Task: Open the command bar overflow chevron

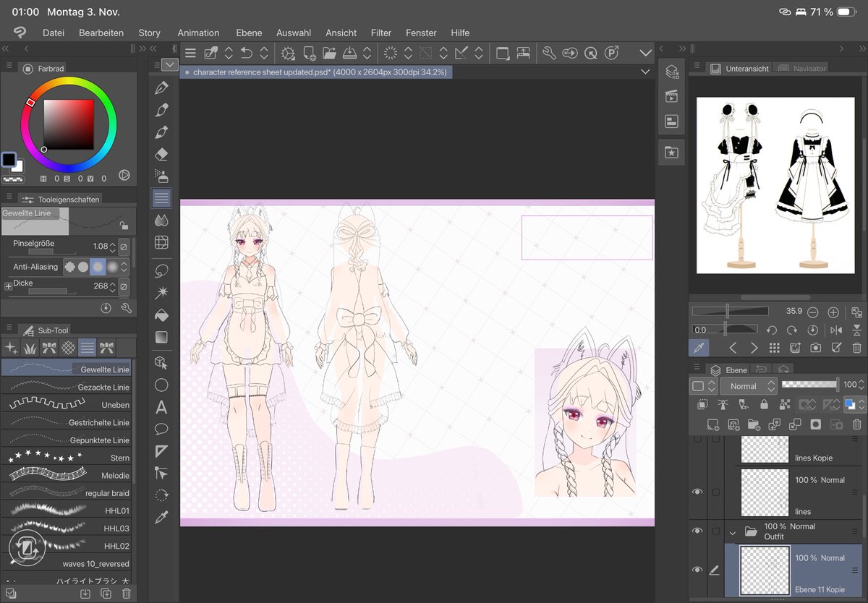Action: (x=645, y=53)
